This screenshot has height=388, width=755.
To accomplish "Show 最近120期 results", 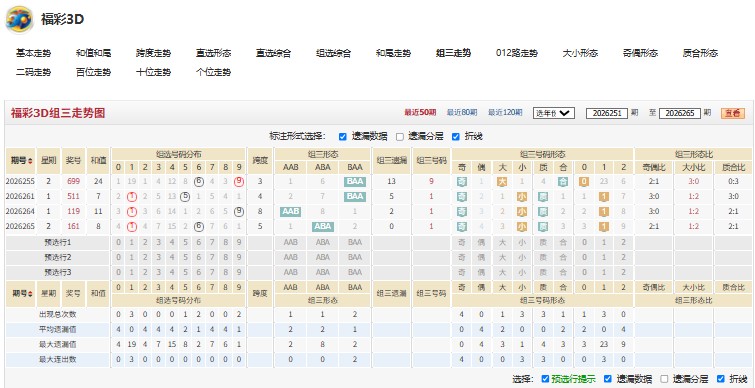I will click(505, 113).
